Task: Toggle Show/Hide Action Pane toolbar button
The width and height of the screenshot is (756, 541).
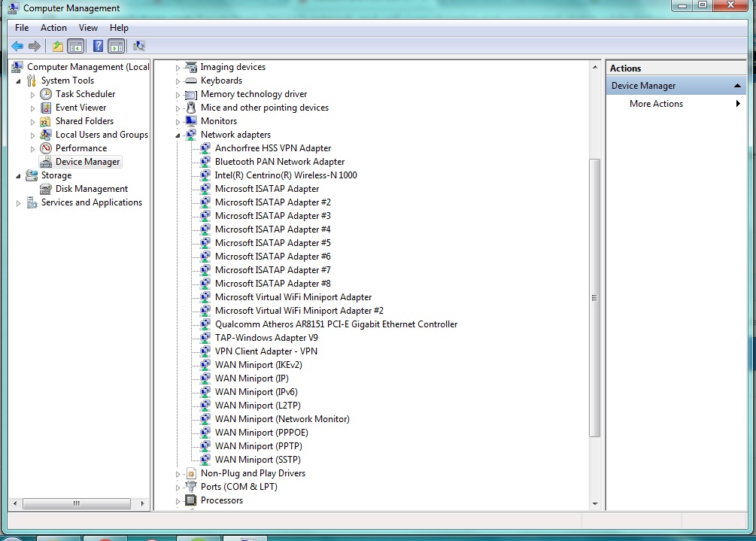Action: [x=116, y=47]
